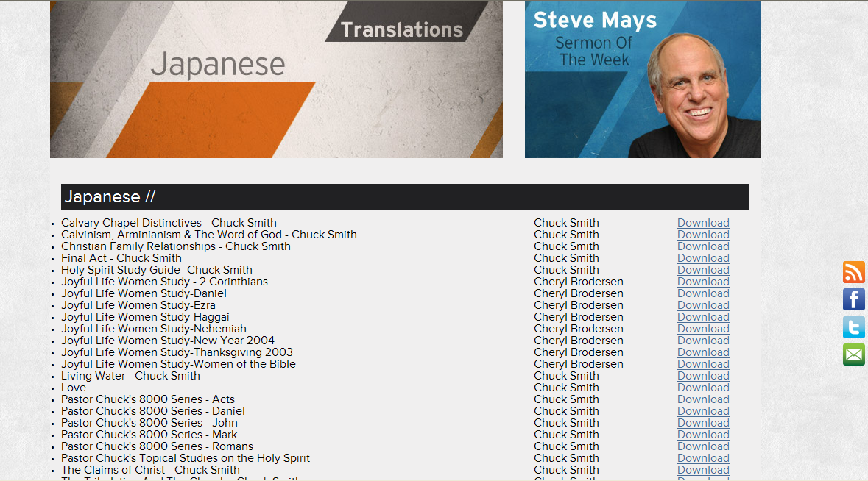The width and height of the screenshot is (868, 481).
Task: Download Pastor Chuck's Topical Studies on Holy Spirit
Action: pos(703,458)
